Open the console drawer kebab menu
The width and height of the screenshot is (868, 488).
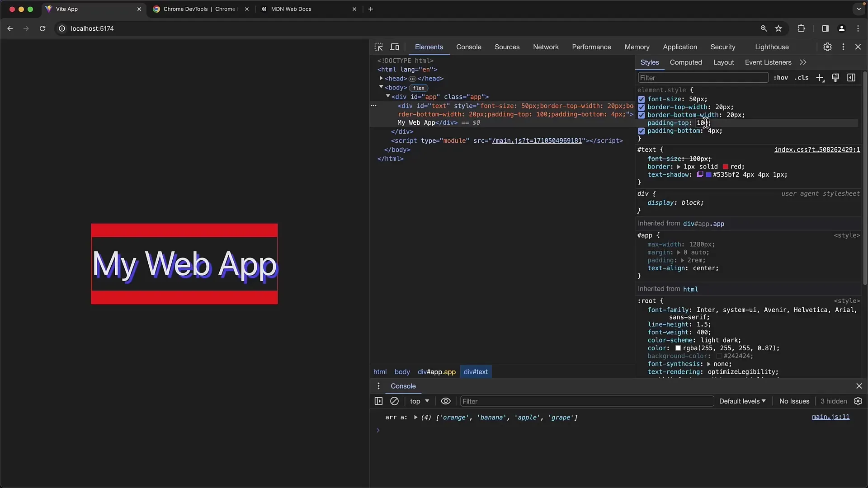pos(379,386)
